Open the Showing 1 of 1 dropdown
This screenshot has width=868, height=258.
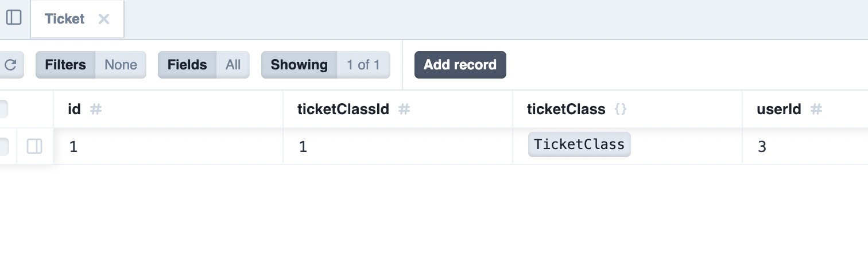tap(325, 65)
